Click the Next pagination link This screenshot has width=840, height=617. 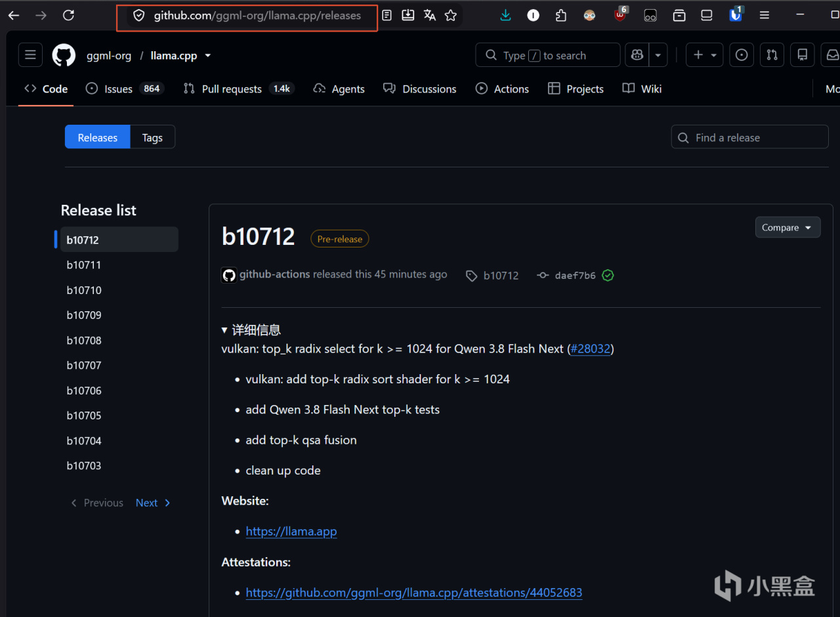pos(153,503)
